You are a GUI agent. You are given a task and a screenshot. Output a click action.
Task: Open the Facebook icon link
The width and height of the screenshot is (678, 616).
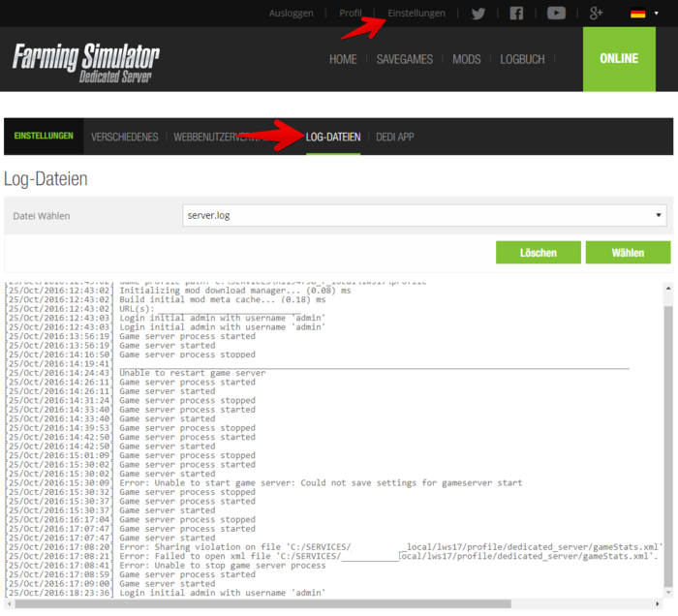[x=516, y=14]
